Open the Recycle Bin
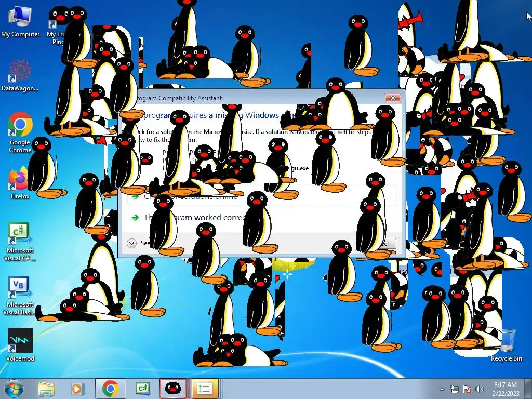532x399 pixels. pyautogui.click(x=506, y=345)
